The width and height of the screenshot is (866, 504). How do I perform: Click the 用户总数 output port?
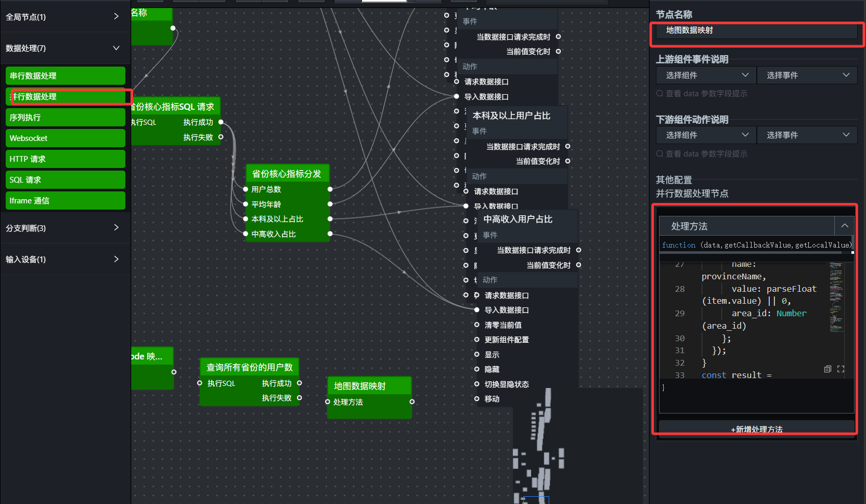[330, 189]
